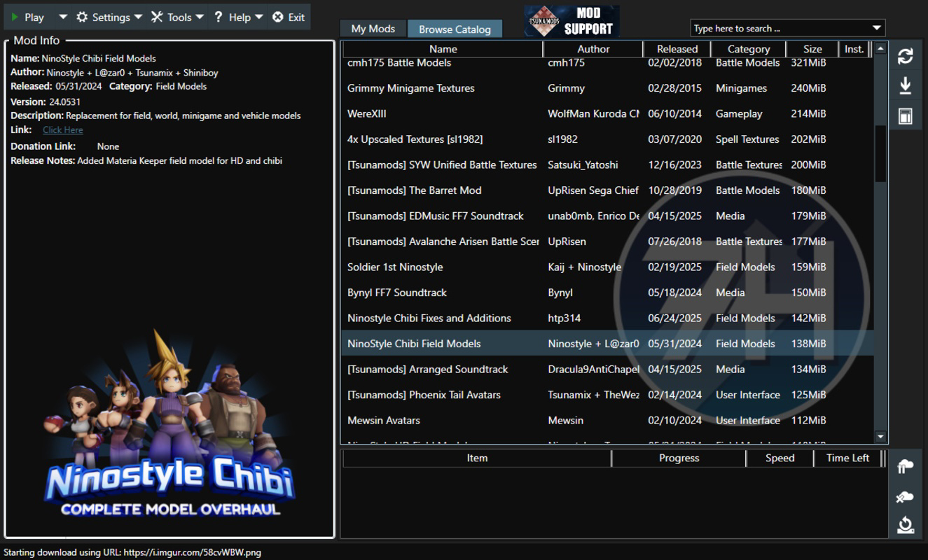This screenshot has width=928, height=560.
Task: Select [Tsunamods] Arranged Soundtrack mod
Action: tap(607, 369)
